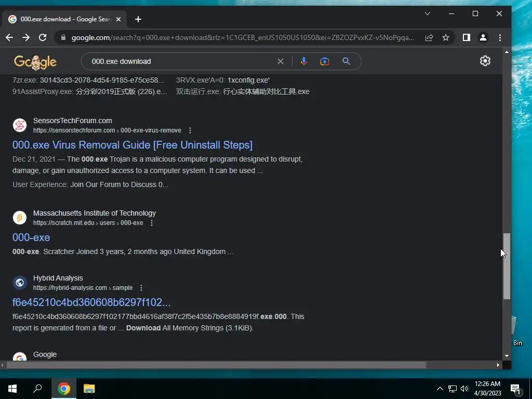Click 1xconfig.exe' link text
This screenshot has width=532, height=399.
click(248, 81)
